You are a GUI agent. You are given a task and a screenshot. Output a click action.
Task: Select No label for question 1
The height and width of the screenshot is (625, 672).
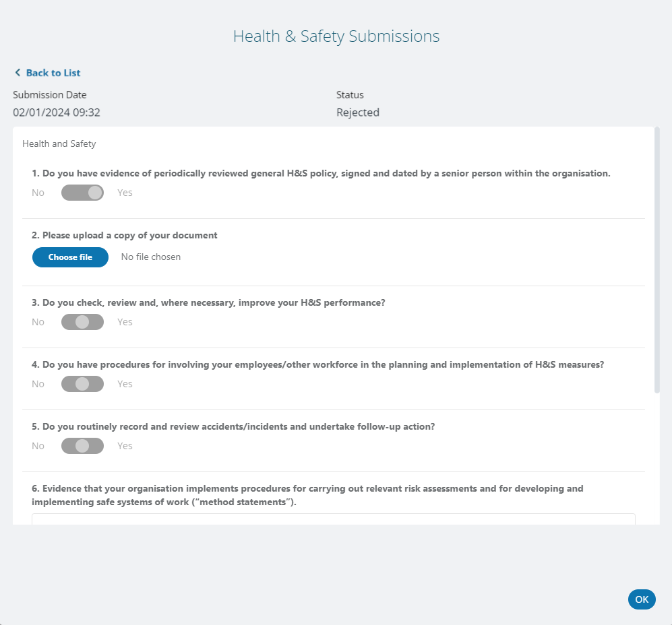point(38,193)
